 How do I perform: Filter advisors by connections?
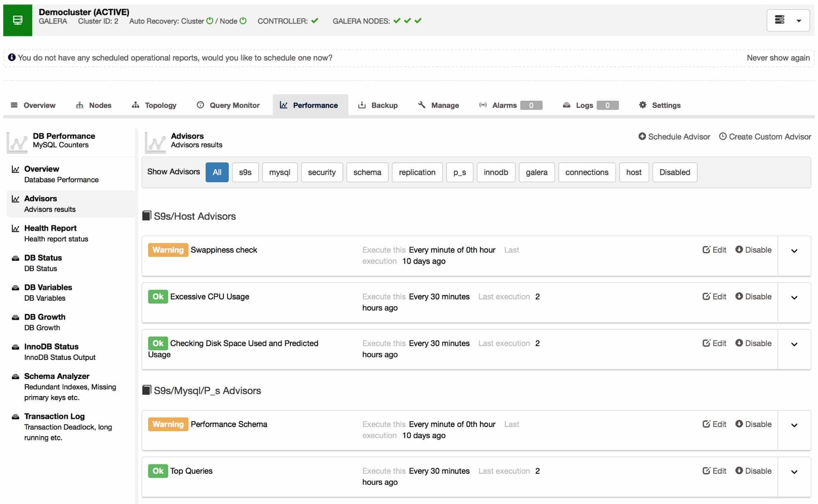tap(587, 172)
